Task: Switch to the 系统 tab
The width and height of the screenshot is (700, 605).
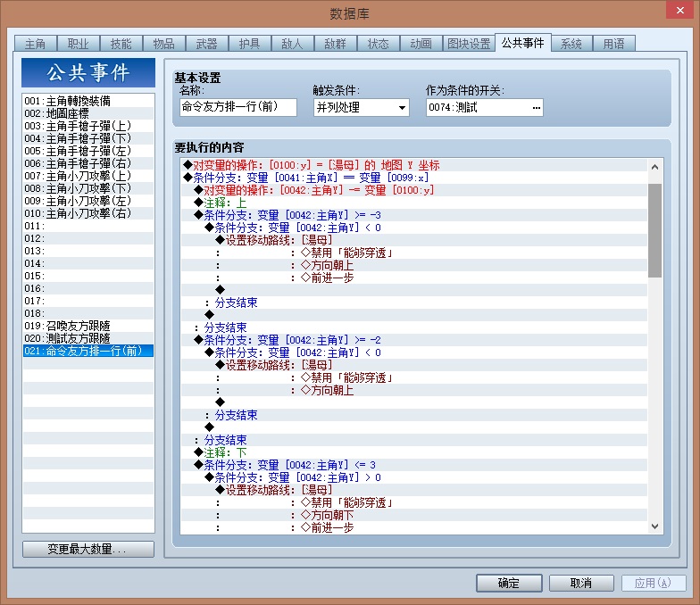Action: 571,44
